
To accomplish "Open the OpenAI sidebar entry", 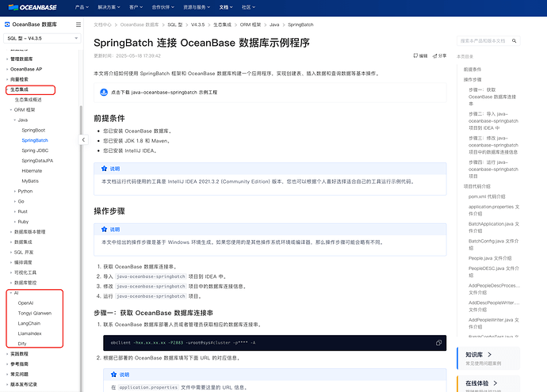I will [x=25, y=303].
